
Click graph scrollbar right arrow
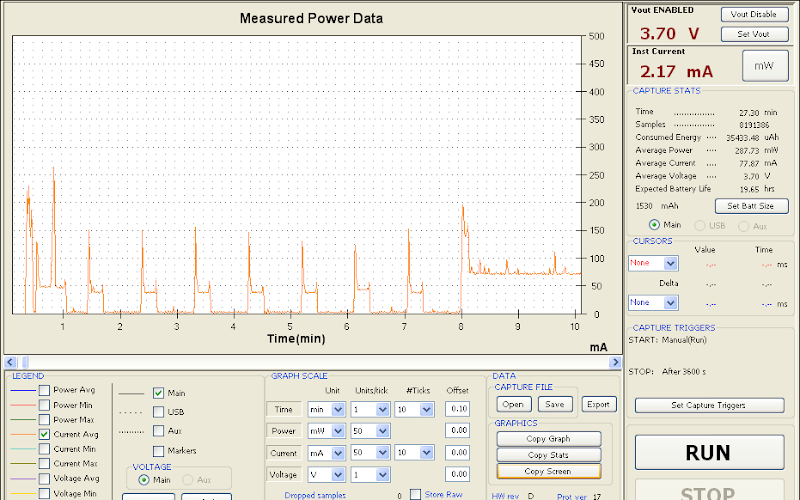click(615, 362)
